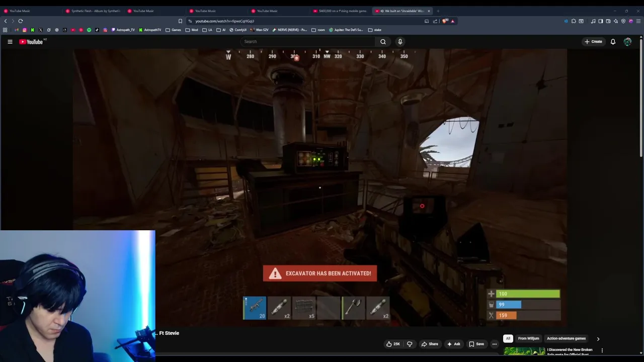Switch to the $400,000 mobile game tab
644x362 pixels.
(340, 11)
